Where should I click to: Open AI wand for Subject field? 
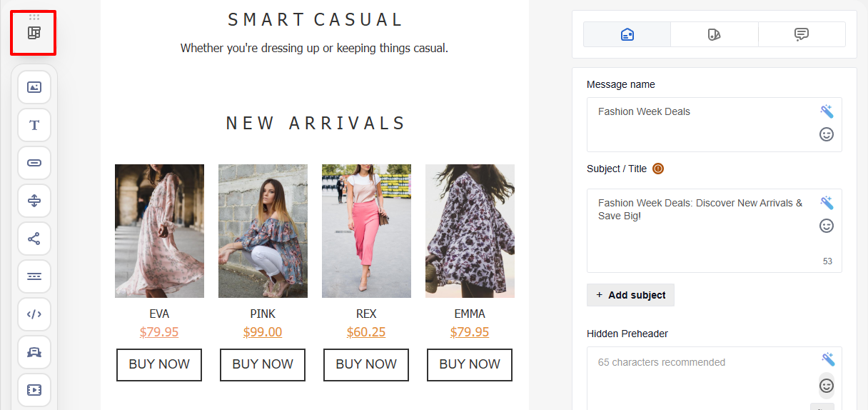point(827,203)
